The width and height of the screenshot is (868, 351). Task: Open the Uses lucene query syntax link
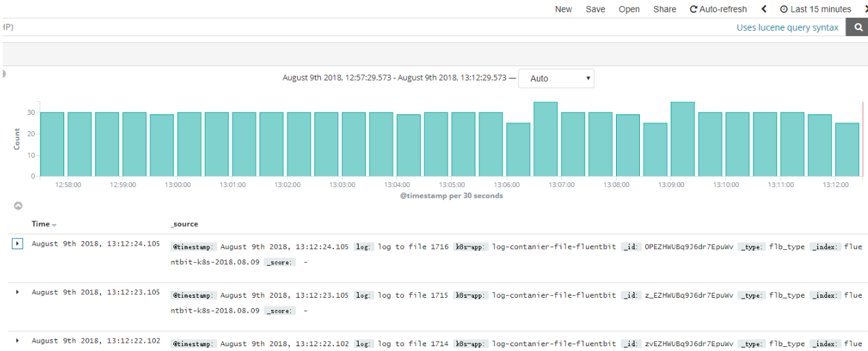[787, 27]
